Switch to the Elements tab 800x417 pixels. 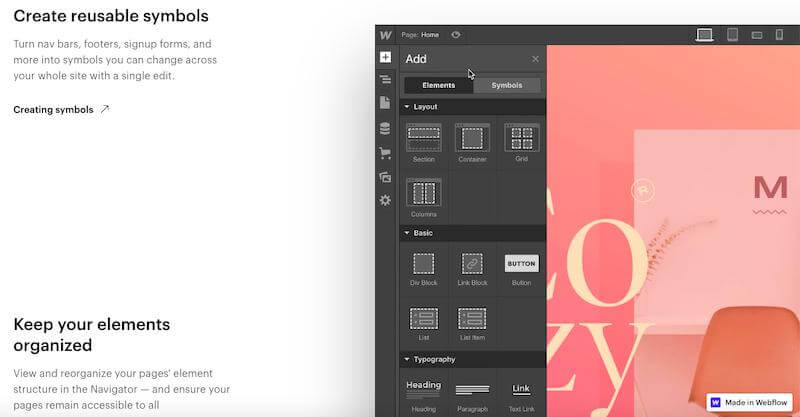tap(439, 85)
